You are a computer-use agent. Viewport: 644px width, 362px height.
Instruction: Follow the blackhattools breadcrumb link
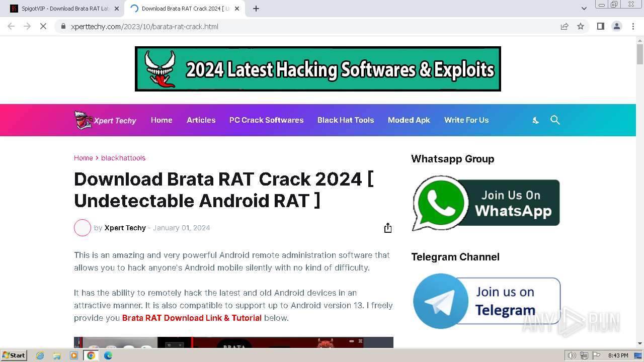123,158
